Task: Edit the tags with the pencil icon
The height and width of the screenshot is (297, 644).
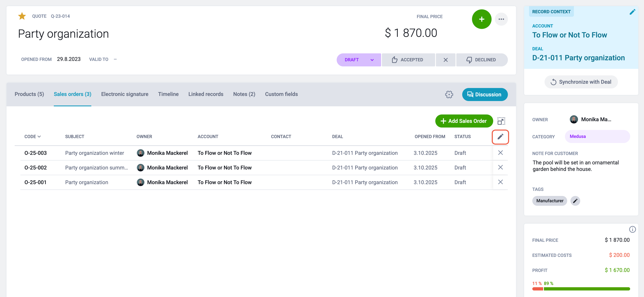Action: coord(575,201)
